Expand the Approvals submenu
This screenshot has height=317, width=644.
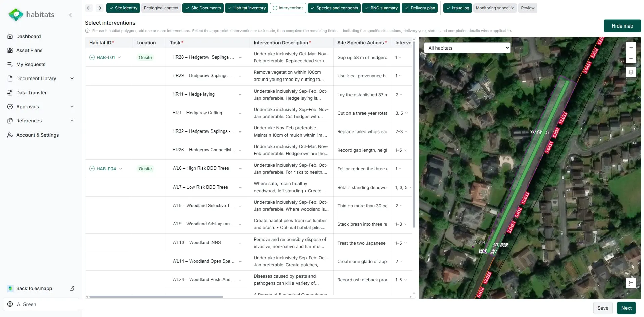pos(72,107)
